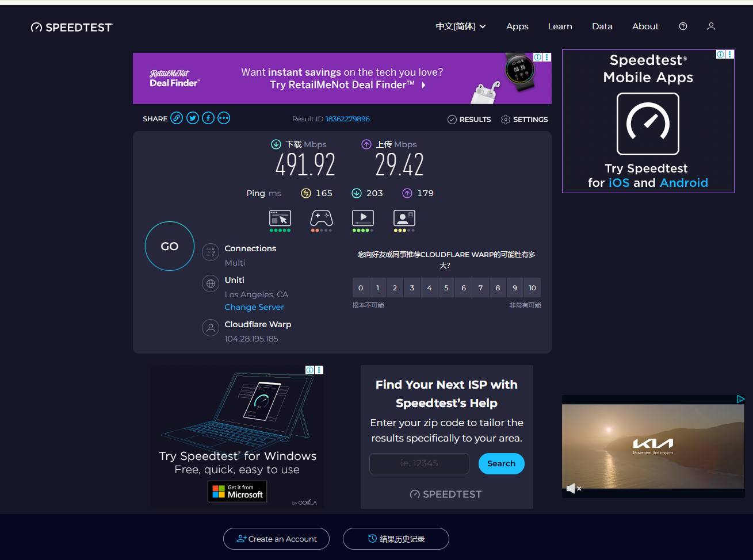
Task: Click the Change Server link
Action: coord(254,307)
